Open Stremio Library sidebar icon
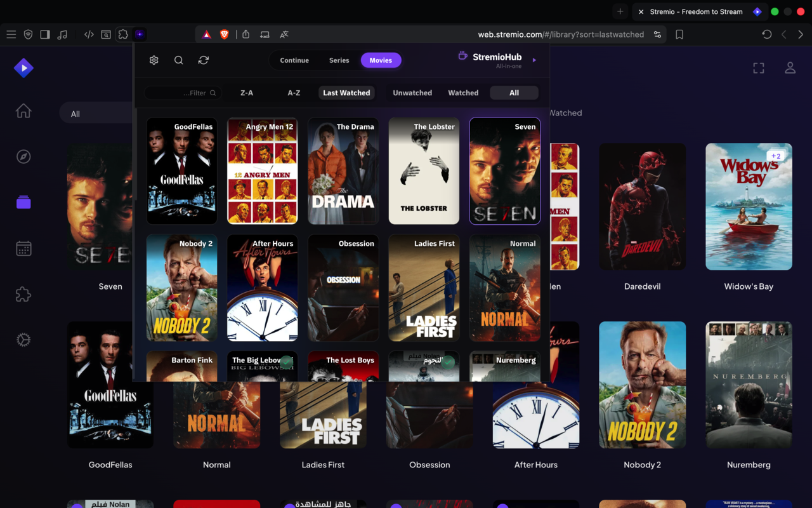This screenshot has height=508, width=812. 23,202
